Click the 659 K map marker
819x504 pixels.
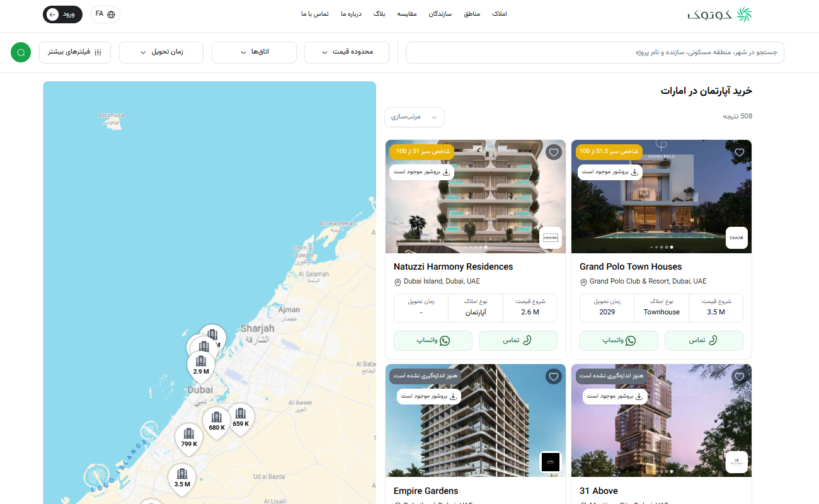tap(241, 418)
